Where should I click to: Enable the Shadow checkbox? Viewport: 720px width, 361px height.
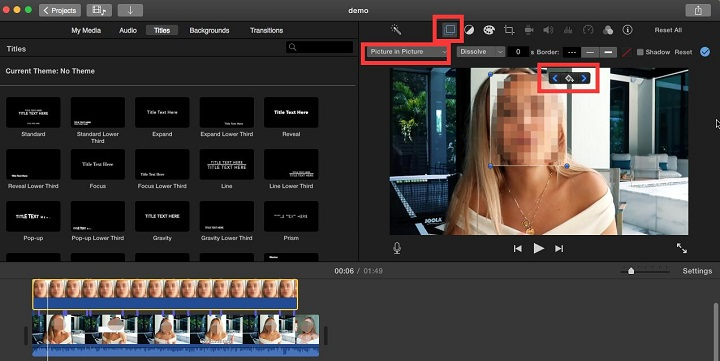coord(640,52)
